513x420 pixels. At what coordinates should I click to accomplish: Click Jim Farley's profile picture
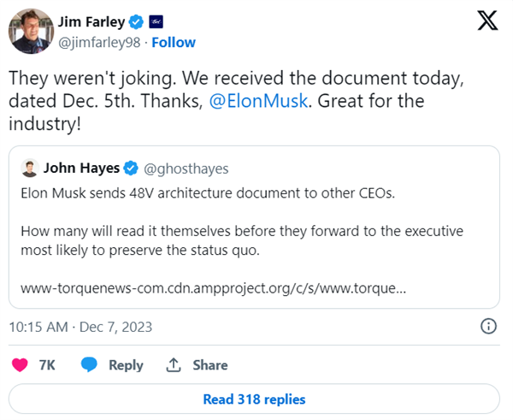click(x=32, y=32)
